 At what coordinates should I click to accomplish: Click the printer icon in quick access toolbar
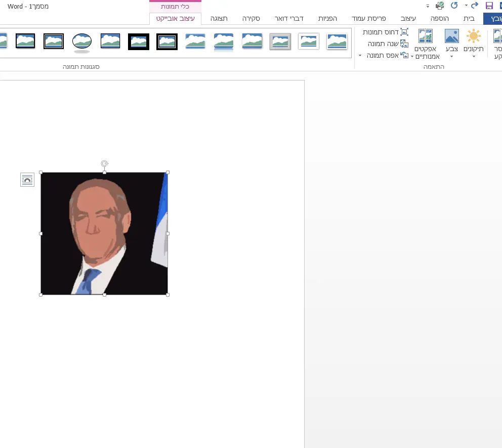(440, 6)
